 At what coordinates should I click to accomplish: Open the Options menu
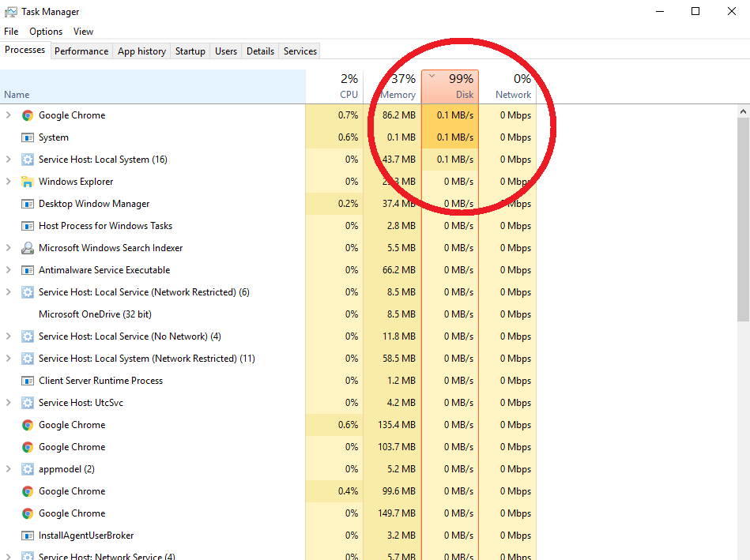46,32
